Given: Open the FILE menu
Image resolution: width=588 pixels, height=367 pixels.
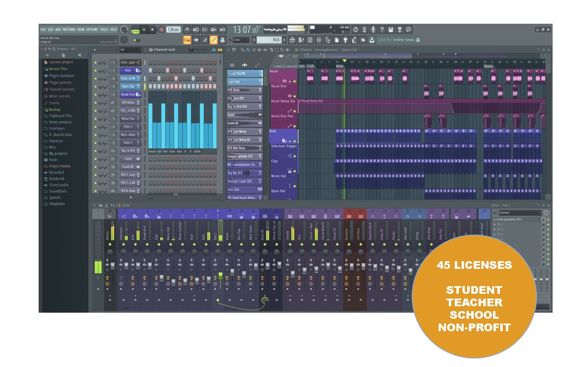Looking at the screenshot, I should 43,29.
